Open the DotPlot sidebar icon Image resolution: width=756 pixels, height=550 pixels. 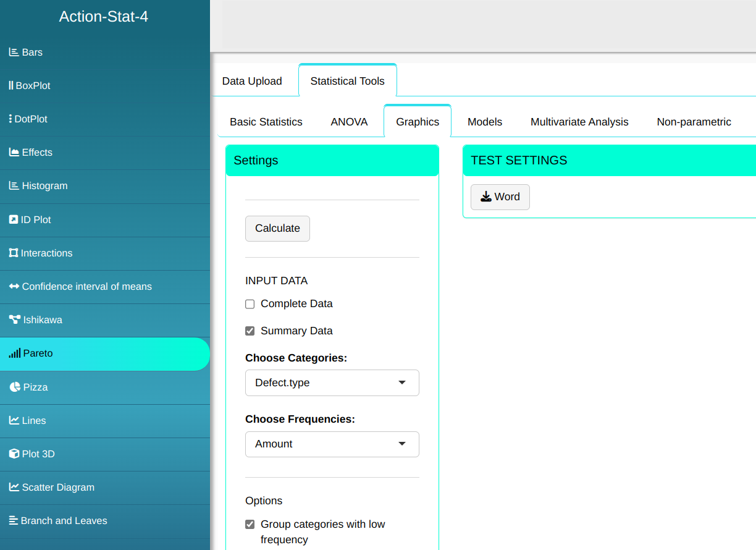[x=10, y=119]
